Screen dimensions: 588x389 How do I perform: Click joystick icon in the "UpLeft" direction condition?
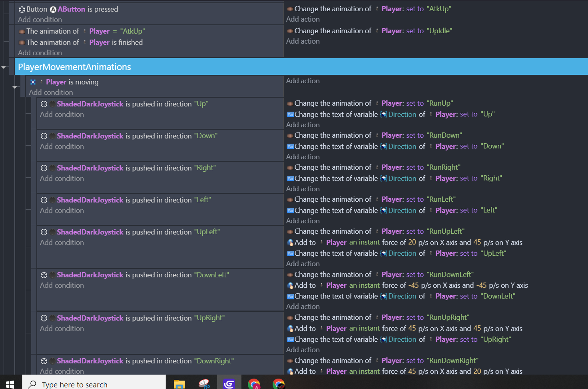pyautogui.click(x=44, y=232)
